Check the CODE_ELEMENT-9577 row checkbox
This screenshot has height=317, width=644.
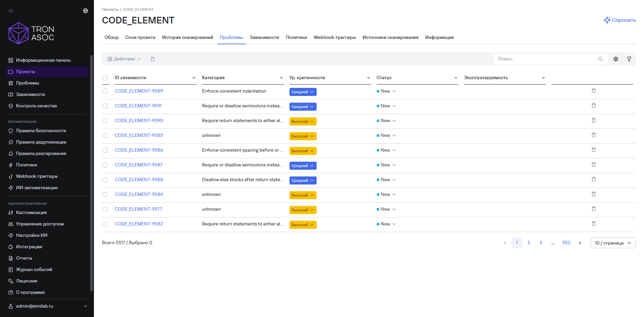coord(105,209)
